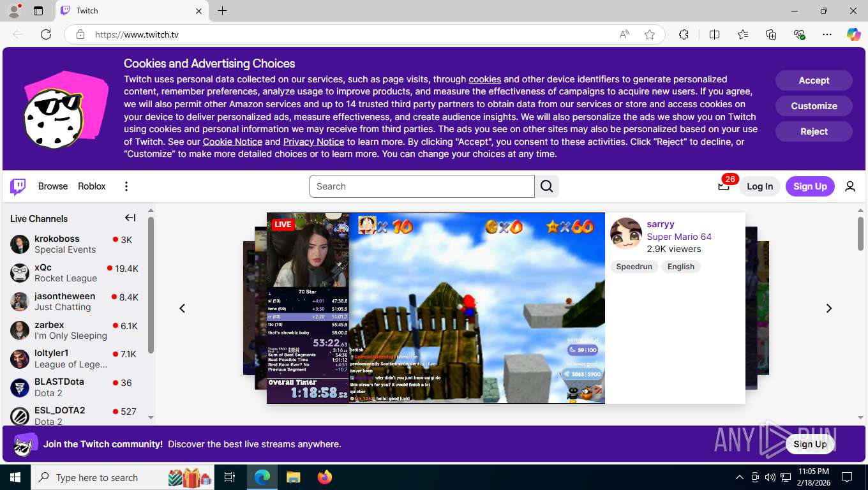Add this page to favorites star
Viewport: 868px width, 490px height.
click(650, 34)
